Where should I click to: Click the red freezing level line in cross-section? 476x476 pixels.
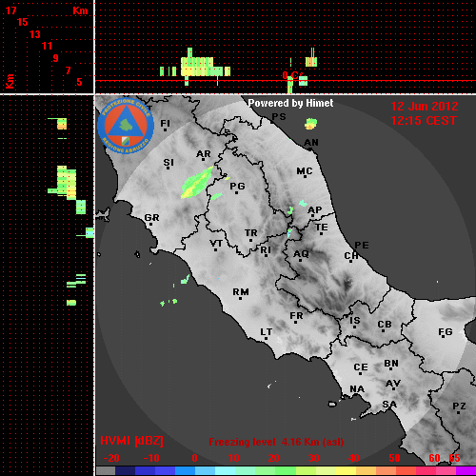(x=286, y=81)
